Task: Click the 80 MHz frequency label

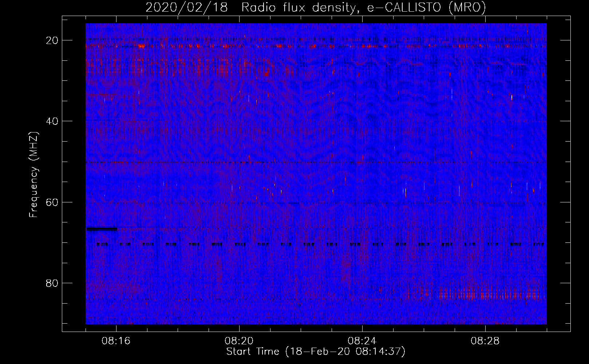Action: point(52,283)
